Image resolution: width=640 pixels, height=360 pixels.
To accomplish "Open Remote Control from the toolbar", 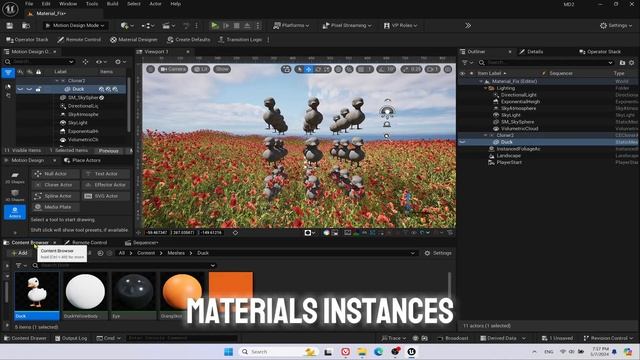I will 79,40.
